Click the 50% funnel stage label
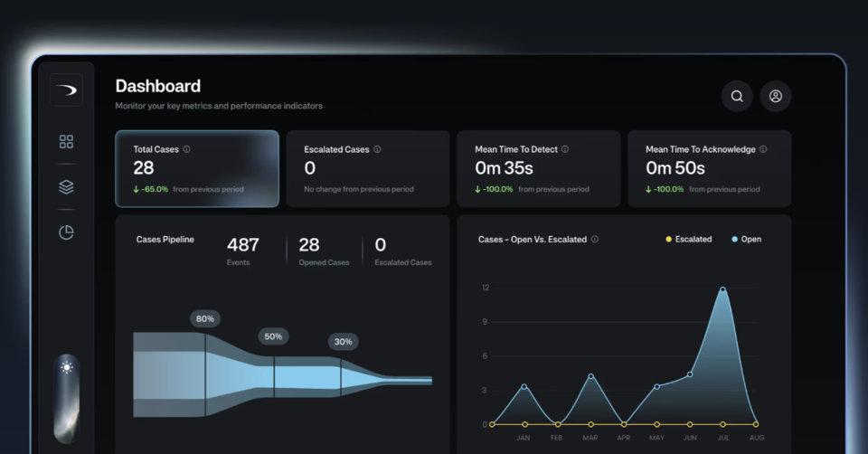 272,336
